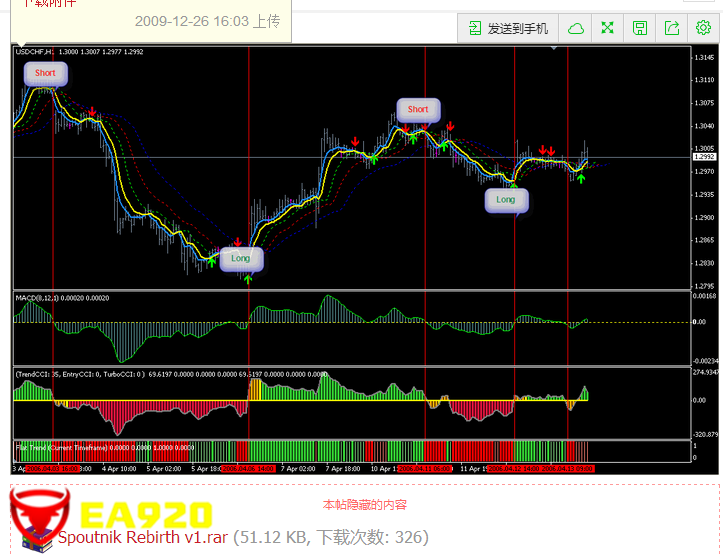The height and width of the screenshot is (556, 723).
Task: Click the green up arrow below bottom Long label
Action: pos(248,278)
